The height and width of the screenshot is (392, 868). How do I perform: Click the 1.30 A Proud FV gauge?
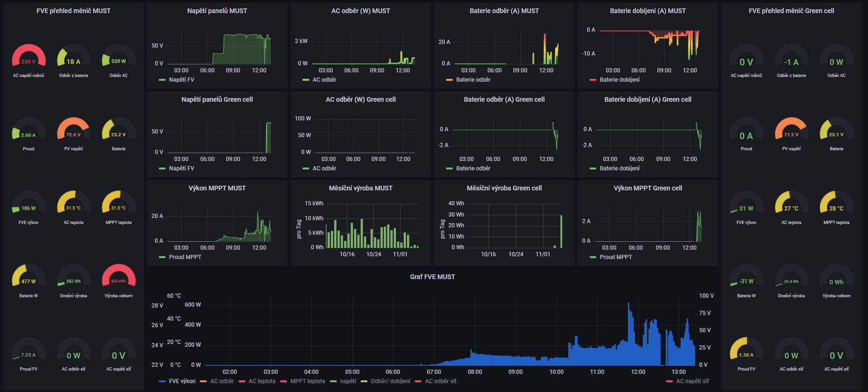click(x=746, y=350)
